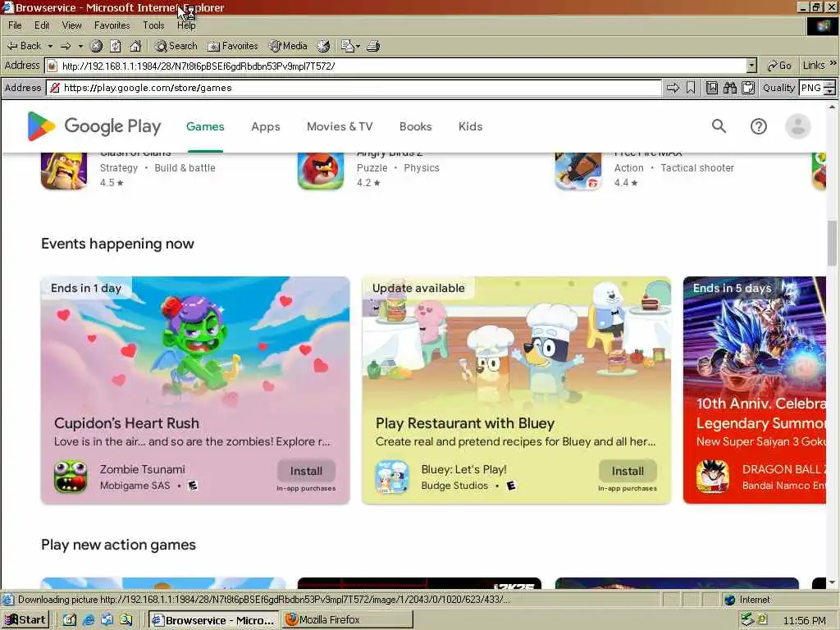Screen dimensions: 840x630
Task: Go to the Home page icon
Action: 136,46
